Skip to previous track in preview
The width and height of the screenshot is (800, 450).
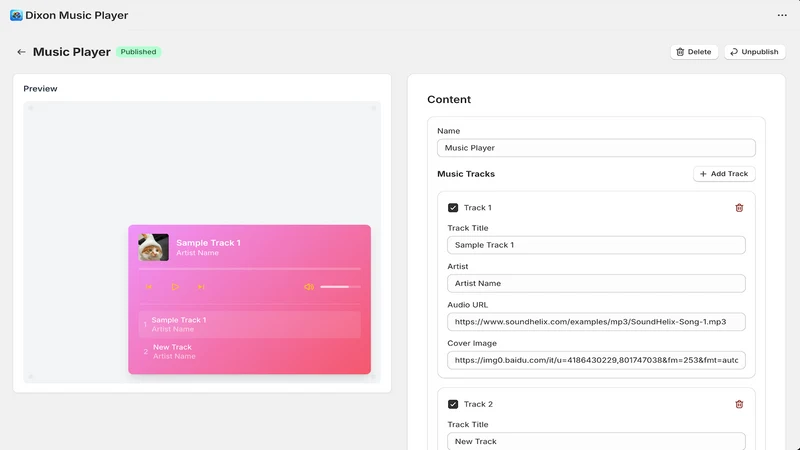pyautogui.click(x=149, y=287)
